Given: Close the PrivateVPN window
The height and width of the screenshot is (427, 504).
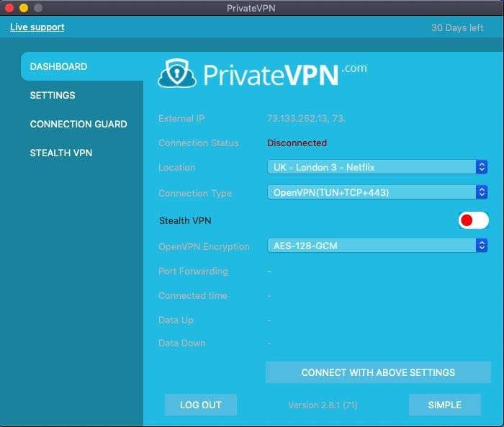Looking at the screenshot, I should pos(9,8).
